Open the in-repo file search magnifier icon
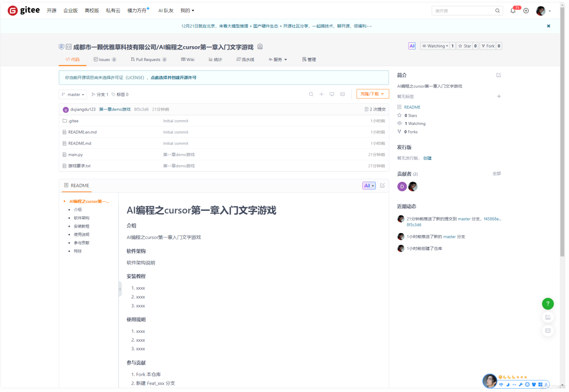Screen dimensions: 569x392 (311, 94)
